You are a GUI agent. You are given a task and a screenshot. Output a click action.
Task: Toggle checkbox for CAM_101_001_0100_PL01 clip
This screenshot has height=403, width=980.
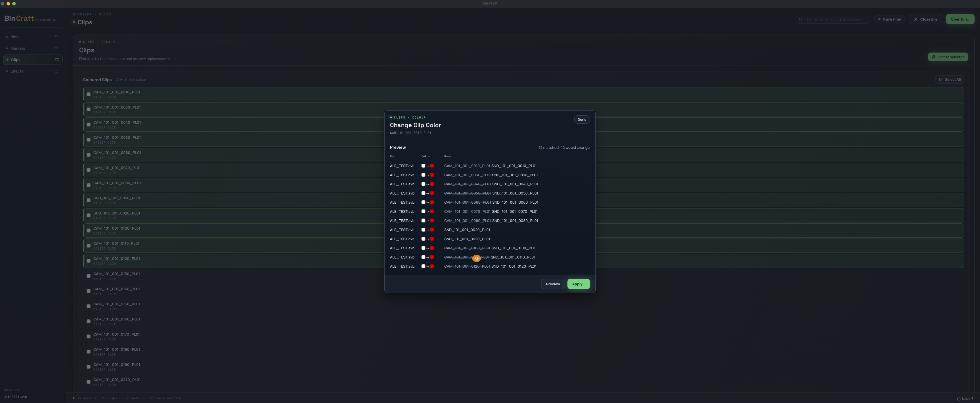(89, 230)
